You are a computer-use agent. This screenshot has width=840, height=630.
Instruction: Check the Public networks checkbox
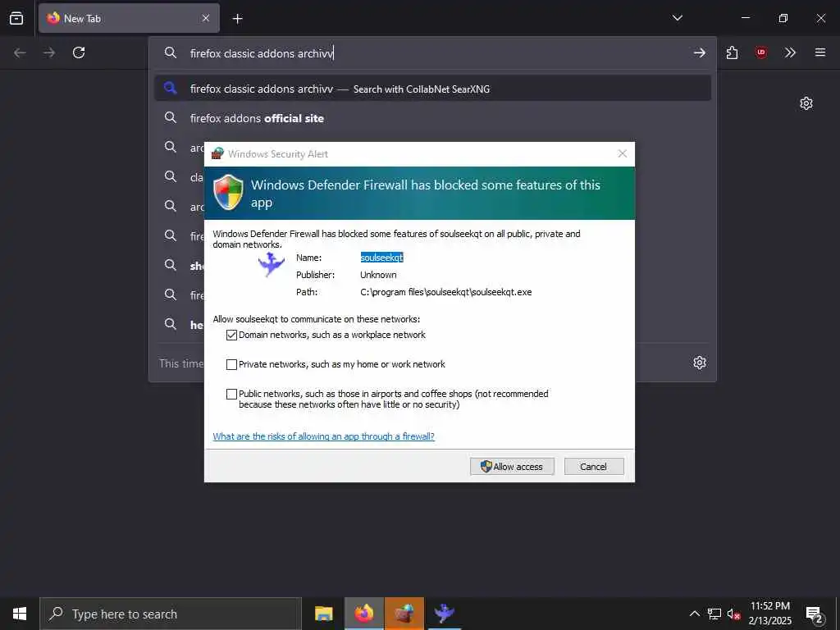pos(231,394)
